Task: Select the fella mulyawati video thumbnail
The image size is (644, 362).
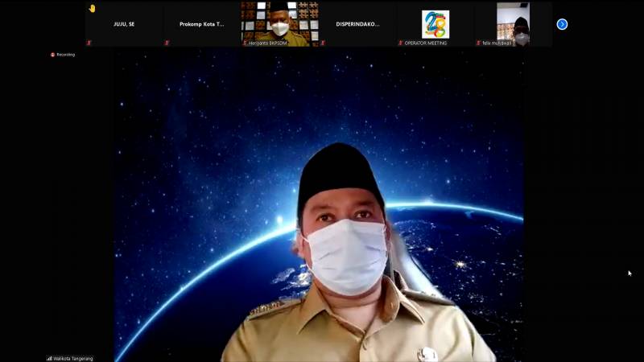Action: 513,21
